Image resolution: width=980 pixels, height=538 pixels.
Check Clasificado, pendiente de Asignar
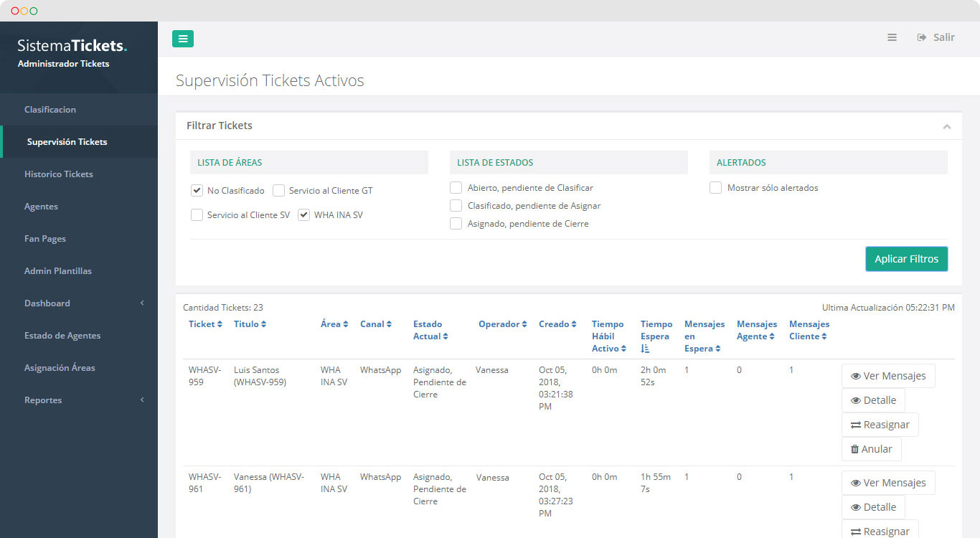(456, 206)
